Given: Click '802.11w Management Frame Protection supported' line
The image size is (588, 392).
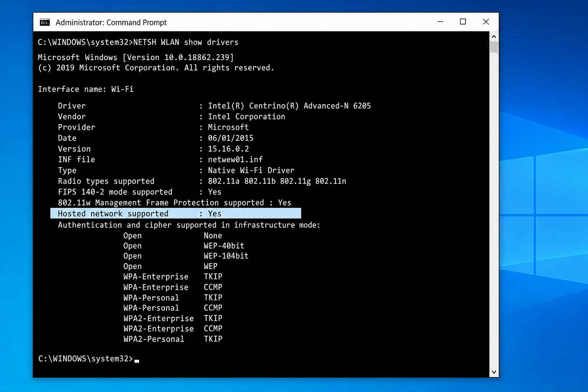Looking at the screenshot, I should point(175,203).
